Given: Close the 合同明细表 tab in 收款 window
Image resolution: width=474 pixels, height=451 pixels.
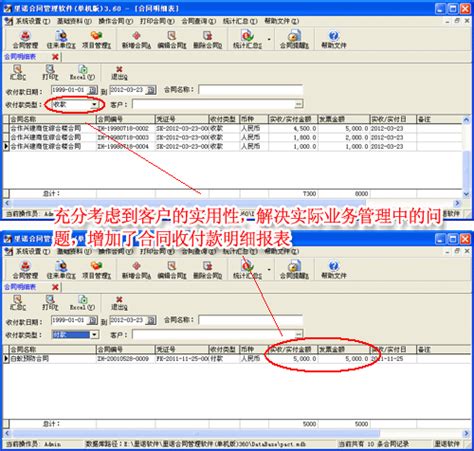Looking at the screenshot, I should pos(55,57).
